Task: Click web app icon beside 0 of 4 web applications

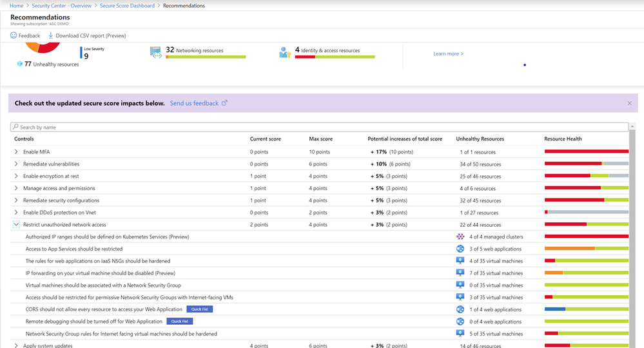Action: 460,322
